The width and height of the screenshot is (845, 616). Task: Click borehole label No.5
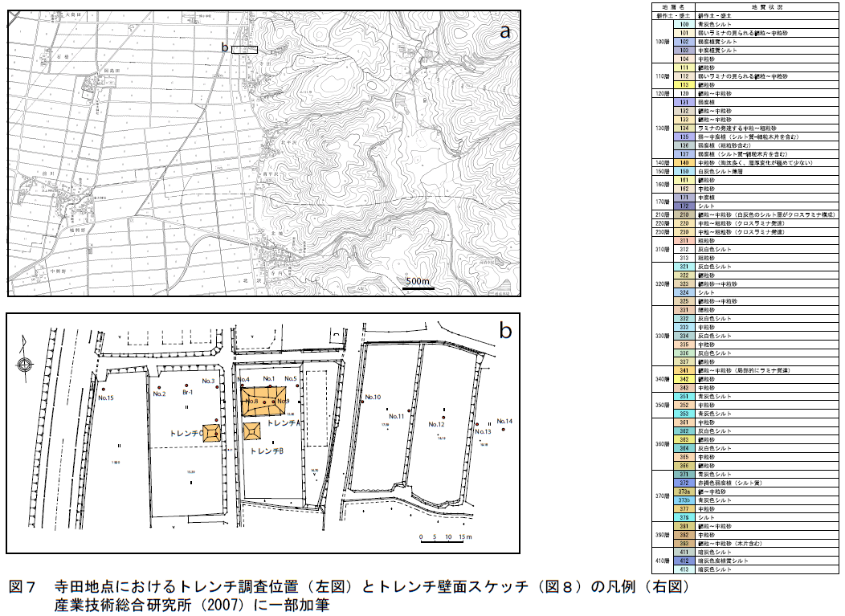(291, 378)
